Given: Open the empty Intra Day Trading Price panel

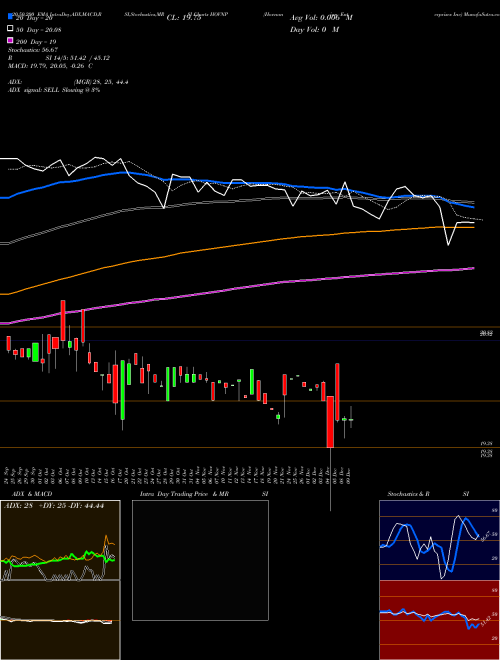Looking at the screenshot, I should tap(200, 560).
